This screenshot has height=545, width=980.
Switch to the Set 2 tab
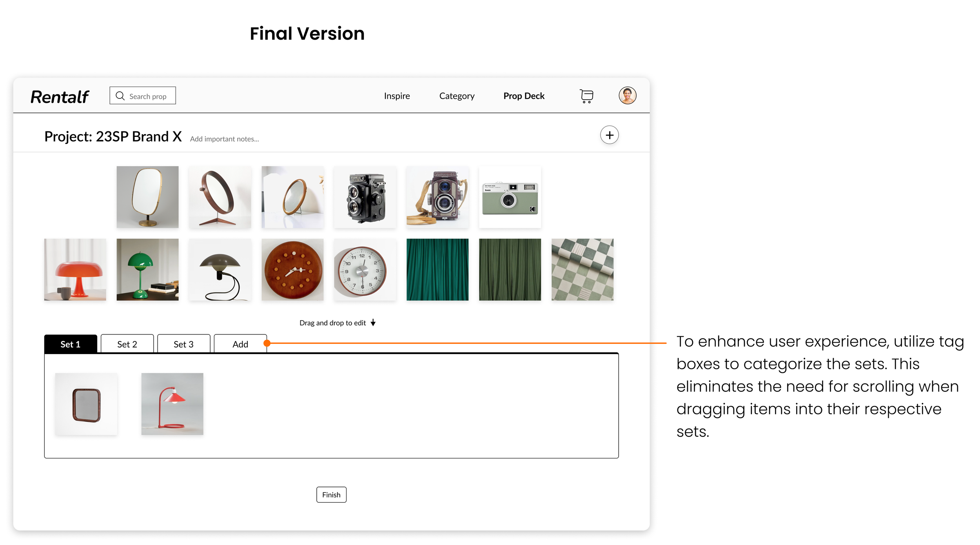click(x=127, y=344)
